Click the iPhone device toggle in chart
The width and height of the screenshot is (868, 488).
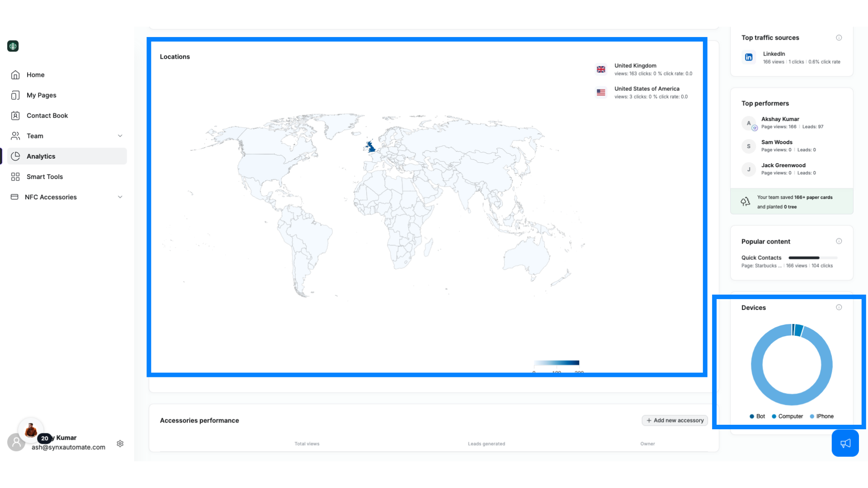pyautogui.click(x=825, y=416)
